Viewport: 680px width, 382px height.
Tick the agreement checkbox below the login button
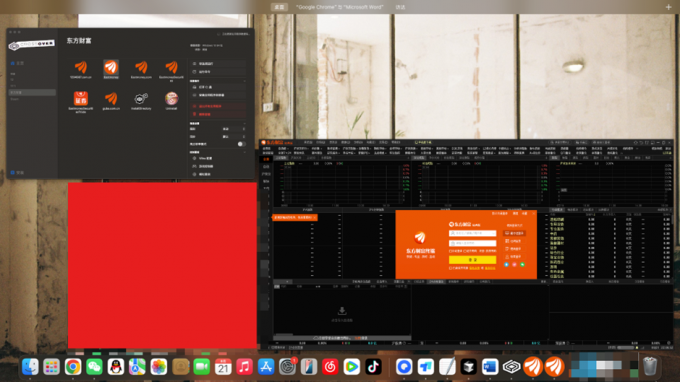tap(451, 268)
